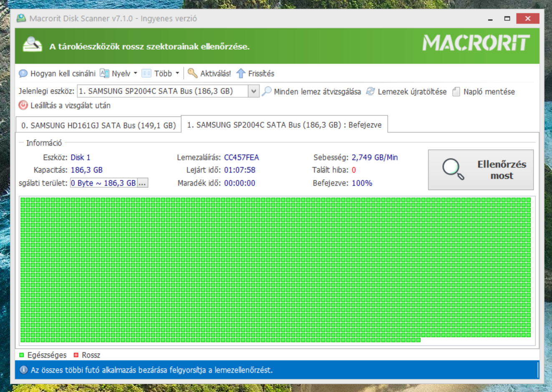Click the remaining time '00:00:00'
This screenshot has width=552, height=392.
239,183
